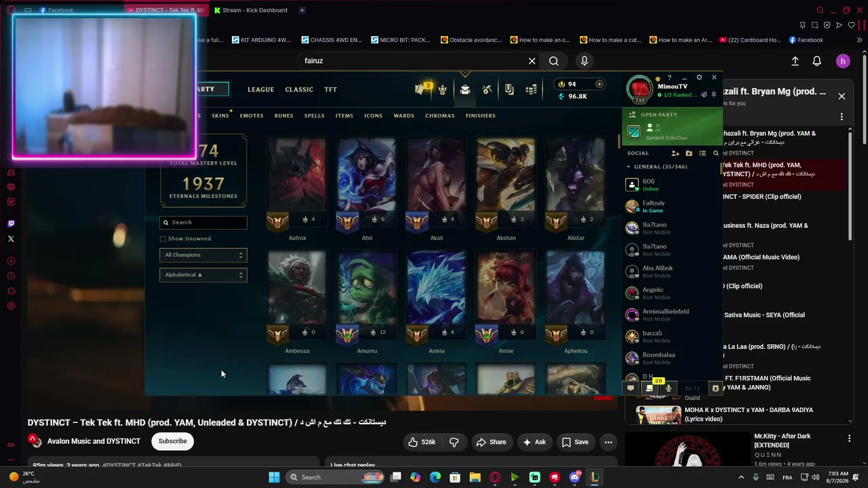Click the Add Friend icon in Social
This screenshot has height=488, width=868.
(675, 153)
